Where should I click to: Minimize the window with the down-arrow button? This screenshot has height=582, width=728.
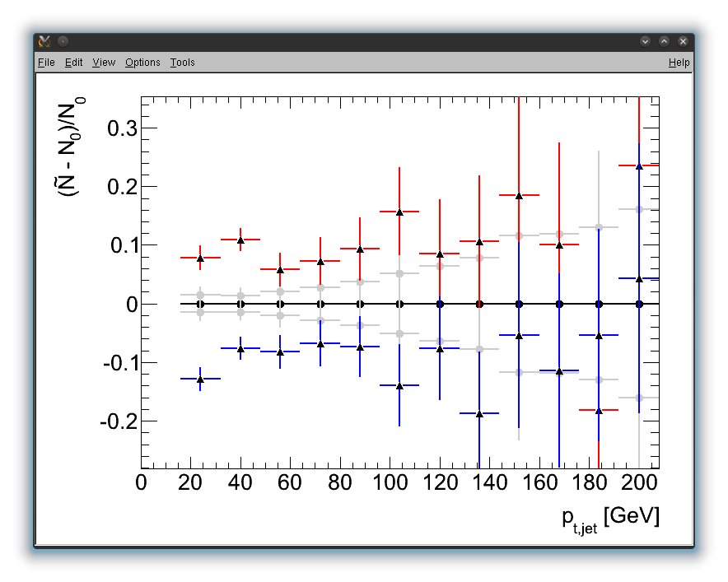click(645, 41)
